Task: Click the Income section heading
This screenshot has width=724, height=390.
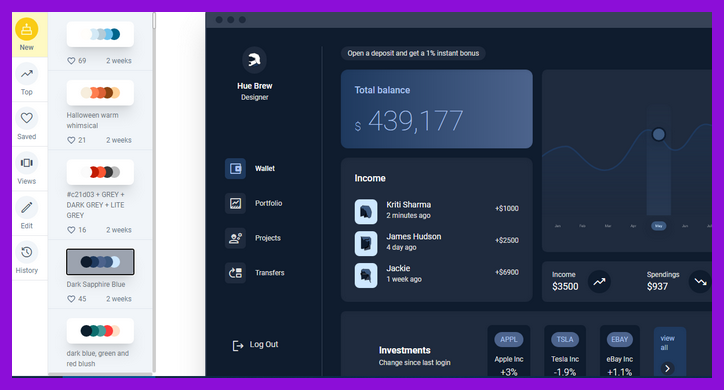Action: coord(370,178)
